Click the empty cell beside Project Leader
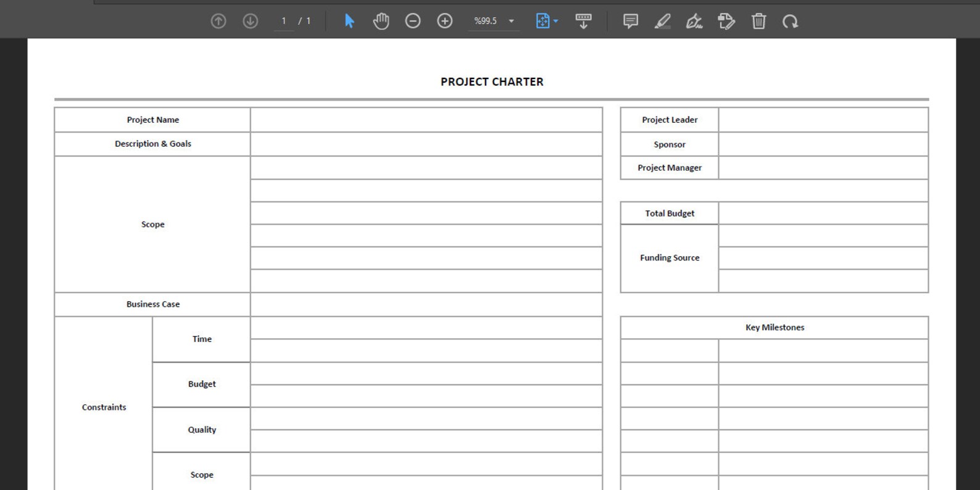Viewport: 980px width, 490px height. coord(823,120)
